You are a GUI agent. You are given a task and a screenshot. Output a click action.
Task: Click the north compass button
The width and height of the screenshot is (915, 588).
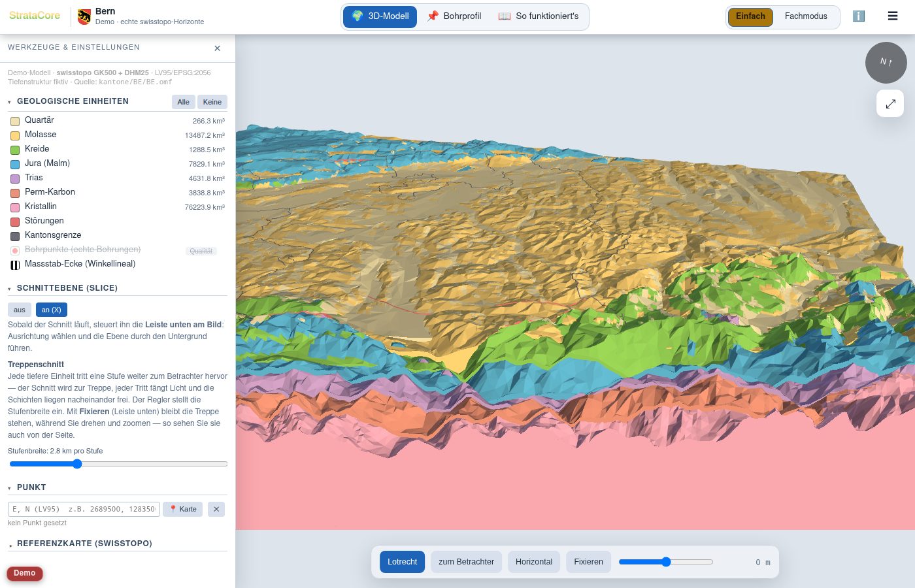(x=886, y=63)
